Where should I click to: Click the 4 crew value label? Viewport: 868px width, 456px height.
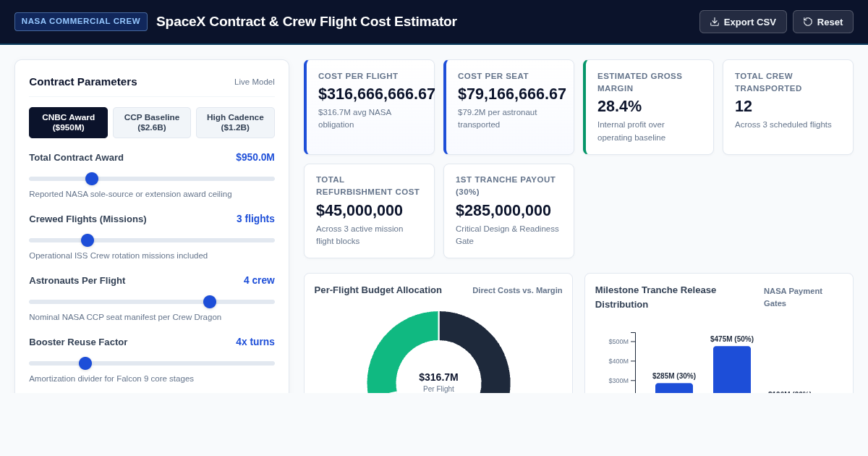[259, 280]
